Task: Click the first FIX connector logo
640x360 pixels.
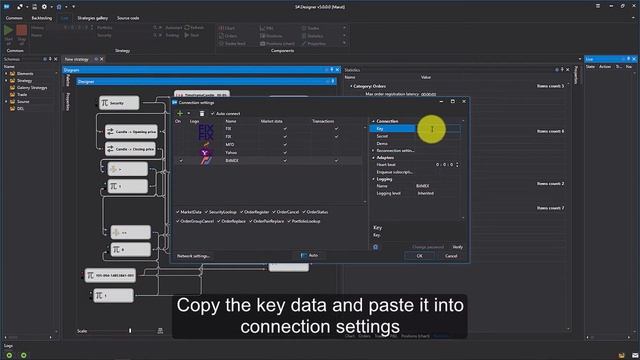Action: 205,129
